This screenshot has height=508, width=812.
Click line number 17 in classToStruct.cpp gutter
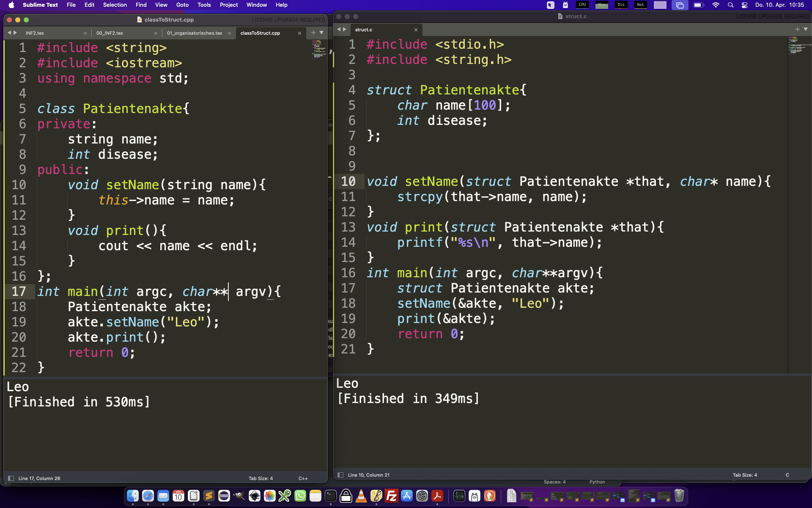19,292
